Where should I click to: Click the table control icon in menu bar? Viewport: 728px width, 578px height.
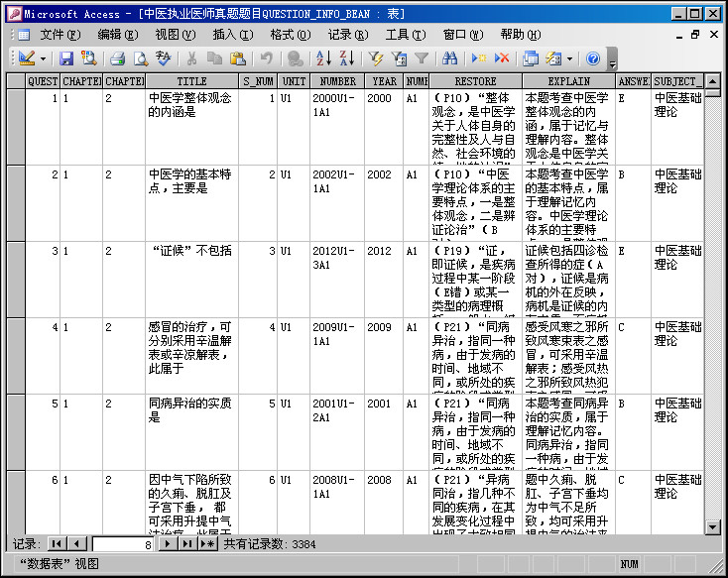pyautogui.click(x=24, y=35)
